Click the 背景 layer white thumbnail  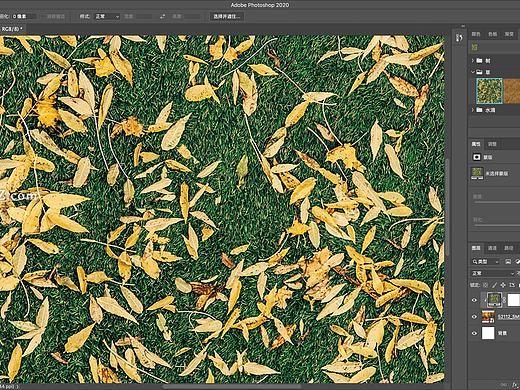coord(488,333)
